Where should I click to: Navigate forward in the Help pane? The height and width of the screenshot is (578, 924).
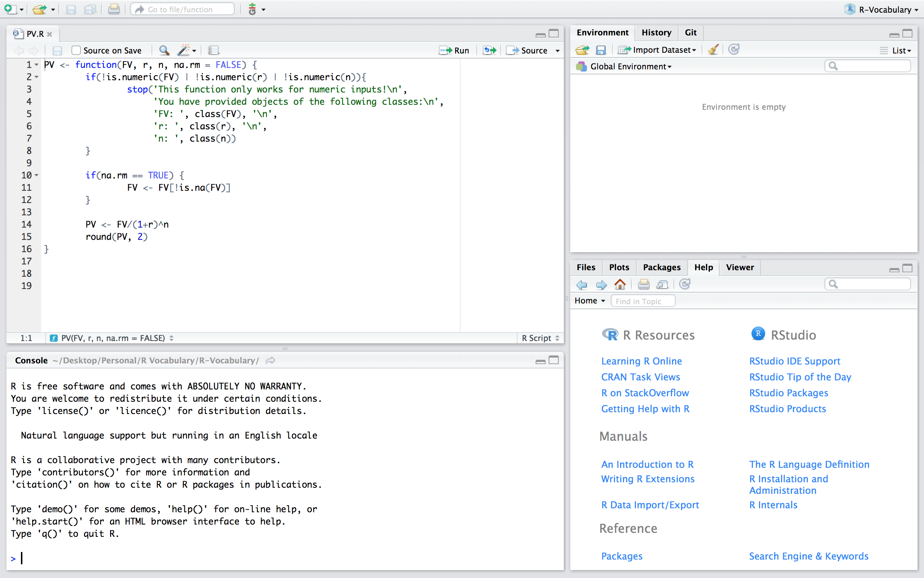pyautogui.click(x=601, y=285)
